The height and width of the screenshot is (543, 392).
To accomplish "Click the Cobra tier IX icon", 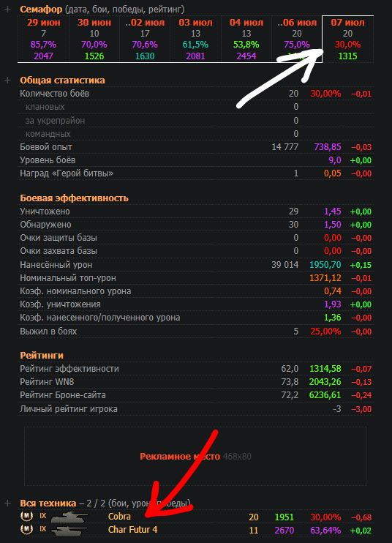I will click(x=43, y=516).
